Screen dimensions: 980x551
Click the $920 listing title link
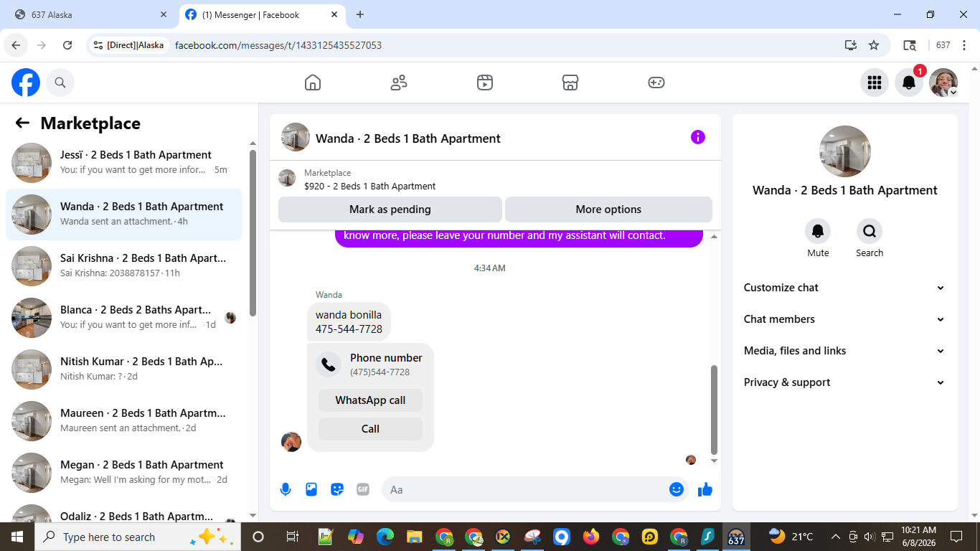pyautogui.click(x=369, y=186)
